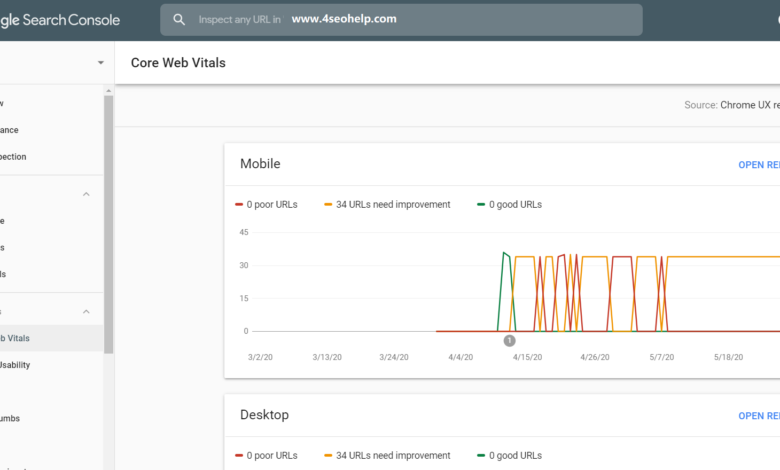The width and height of the screenshot is (780, 470).
Task: Click the Mobile card heading
Action: point(260,164)
